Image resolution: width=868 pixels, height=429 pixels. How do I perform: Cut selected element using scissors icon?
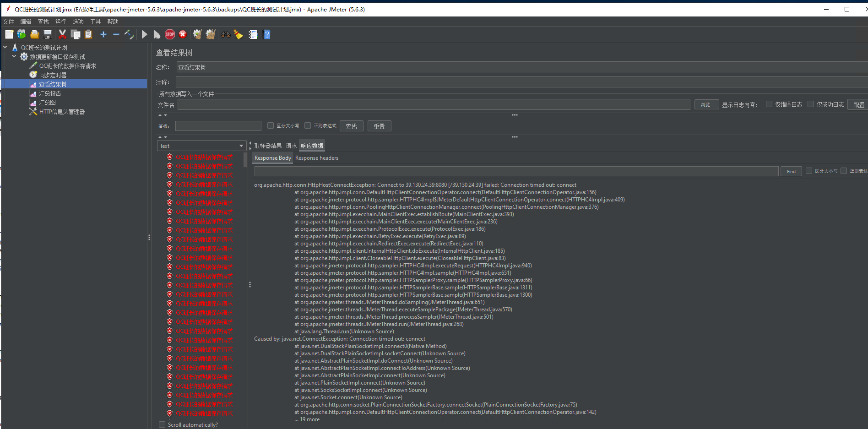[x=63, y=34]
